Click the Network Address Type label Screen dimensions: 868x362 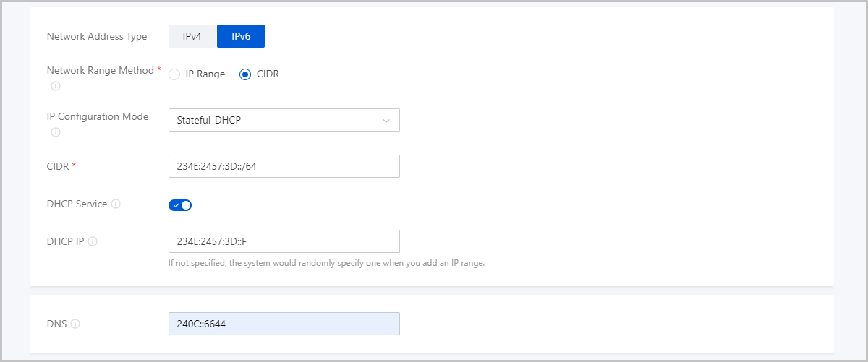click(x=97, y=36)
